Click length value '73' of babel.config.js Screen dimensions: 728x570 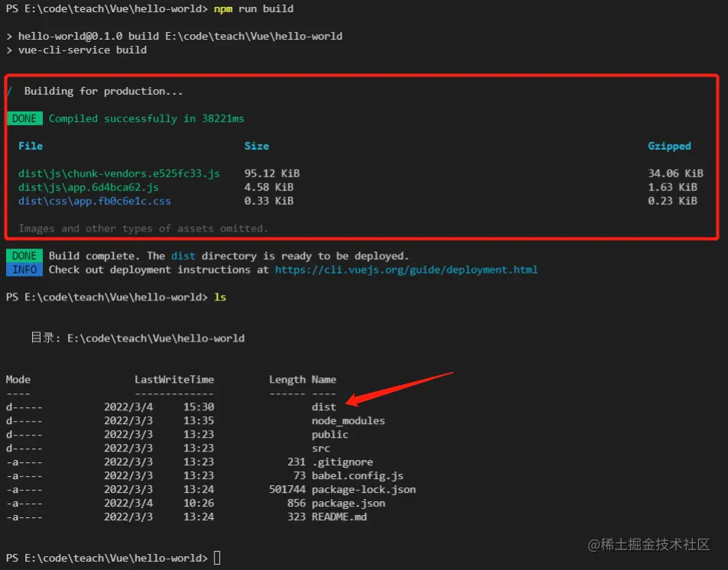point(299,476)
